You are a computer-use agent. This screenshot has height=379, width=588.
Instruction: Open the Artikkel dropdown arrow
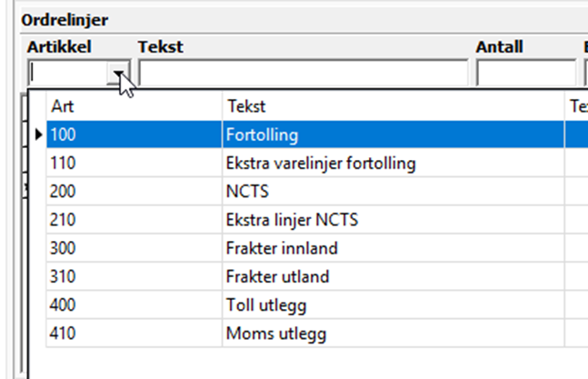[x=120, y=73]
